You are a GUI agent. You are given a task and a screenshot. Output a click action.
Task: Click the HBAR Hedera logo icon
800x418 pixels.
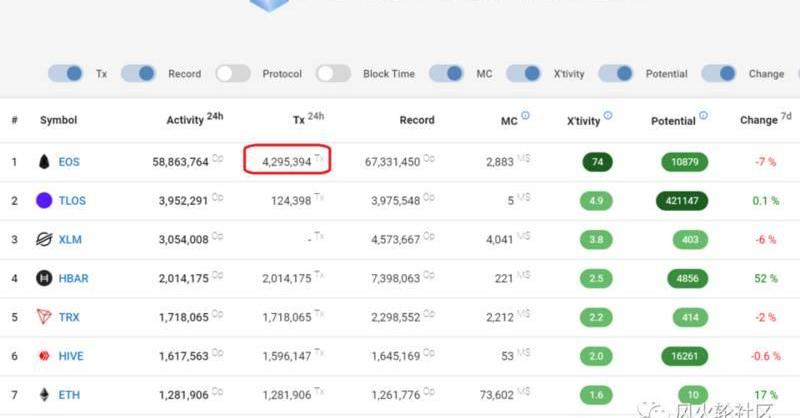coord(44,278)
